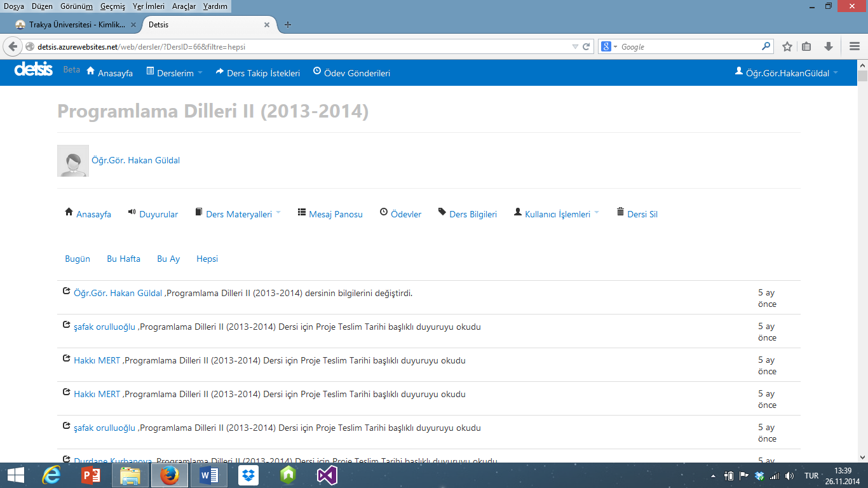Click the volume icon in system tray

click(x=789, y=475)
